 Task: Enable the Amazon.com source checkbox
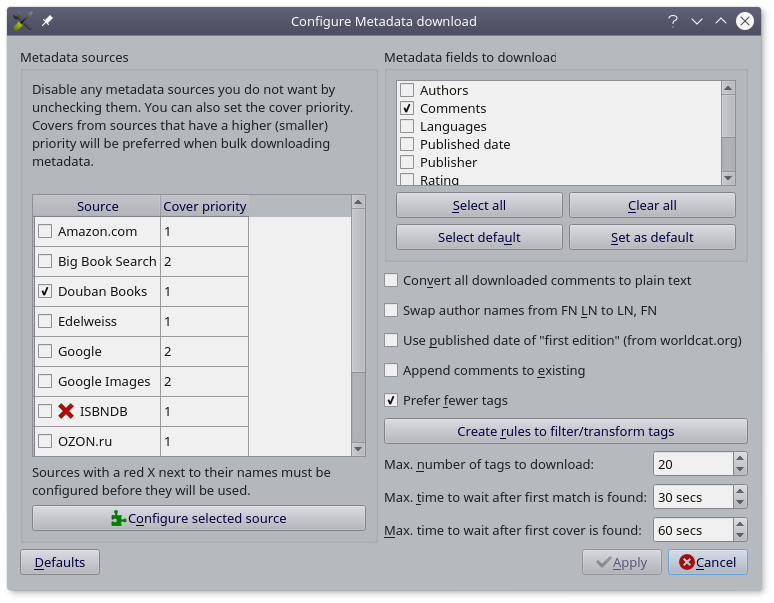point(45,231)
